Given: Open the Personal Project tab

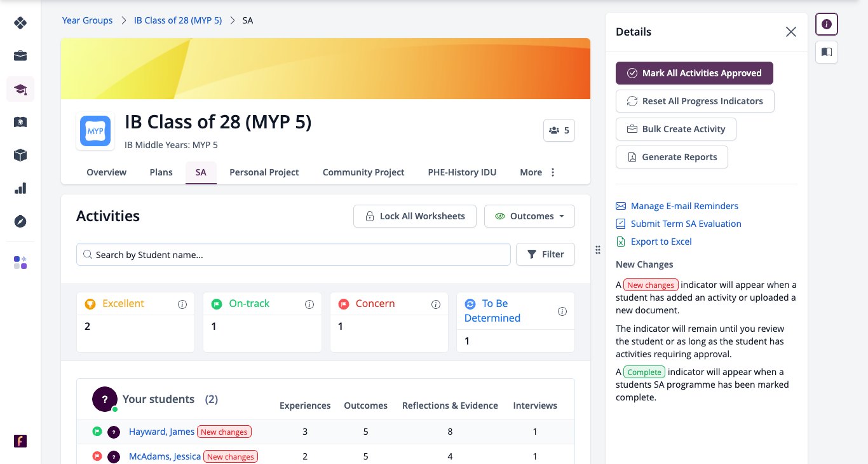Looking at the screenshot, I should click(x=264, y=172).
